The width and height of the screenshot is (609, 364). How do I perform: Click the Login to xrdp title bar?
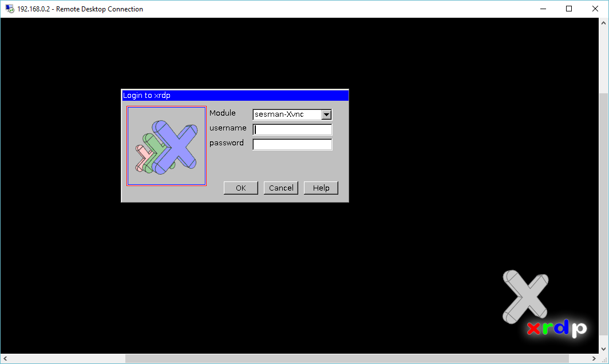point(235,95)
